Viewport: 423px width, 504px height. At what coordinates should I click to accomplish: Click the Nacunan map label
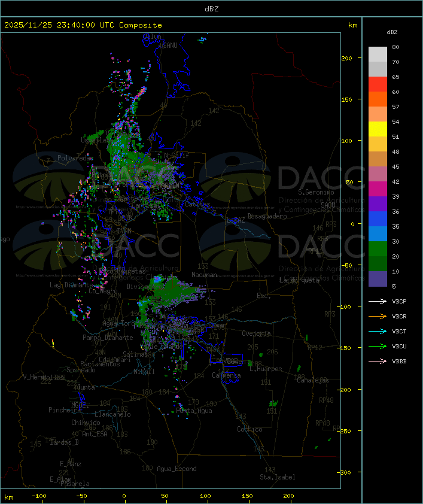click(204, 275)
